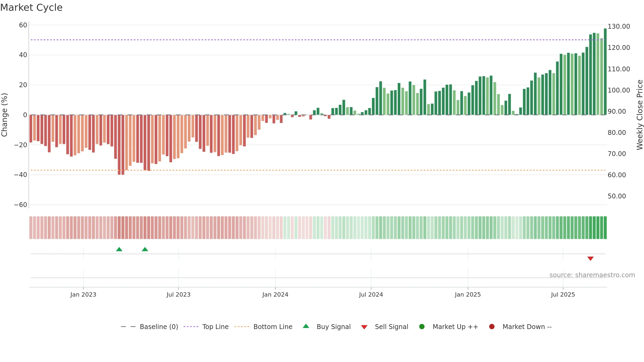Click the tallest green bar at chart's right edge
The height and width of the screenshot is (362, 644).
(605, 72)
